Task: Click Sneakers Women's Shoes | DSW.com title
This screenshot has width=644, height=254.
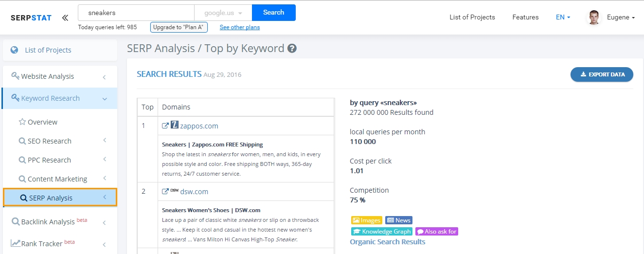Action: pos(211,210)
